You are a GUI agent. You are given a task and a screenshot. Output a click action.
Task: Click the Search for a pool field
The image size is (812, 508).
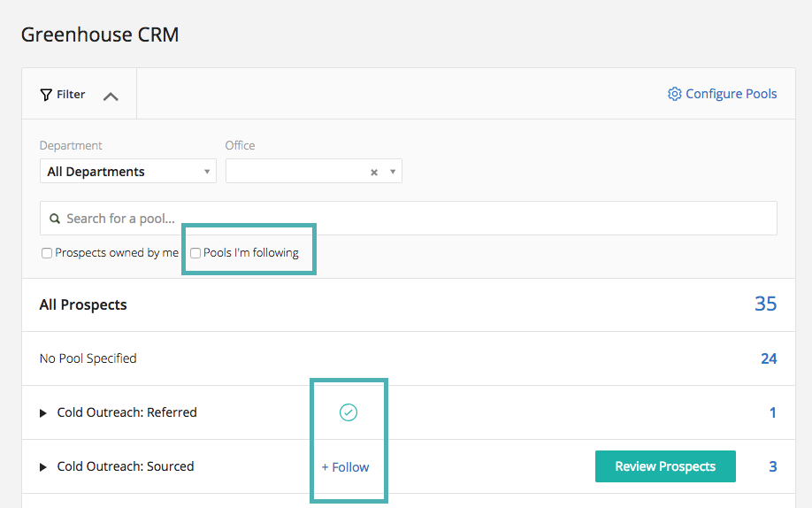point(408,219)
